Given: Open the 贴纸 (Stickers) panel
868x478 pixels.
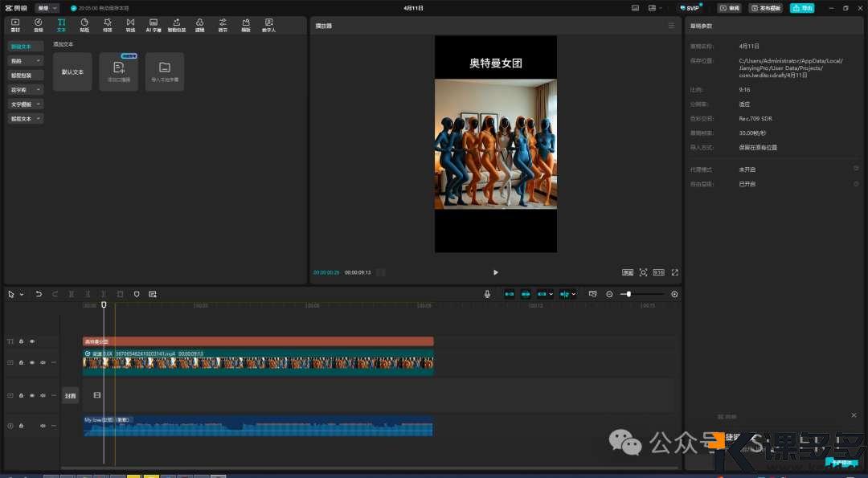Looking at the screenshot, I should tap(84, 24).
